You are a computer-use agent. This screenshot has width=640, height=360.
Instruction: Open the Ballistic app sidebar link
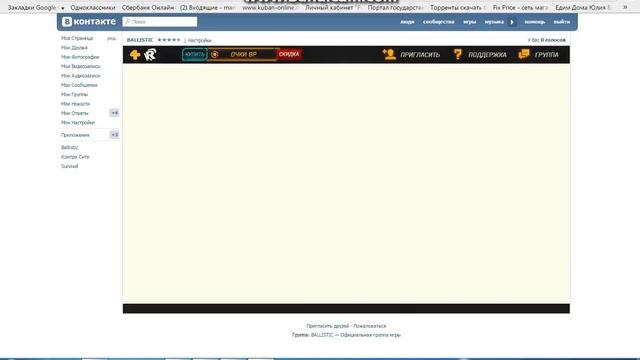69,147
